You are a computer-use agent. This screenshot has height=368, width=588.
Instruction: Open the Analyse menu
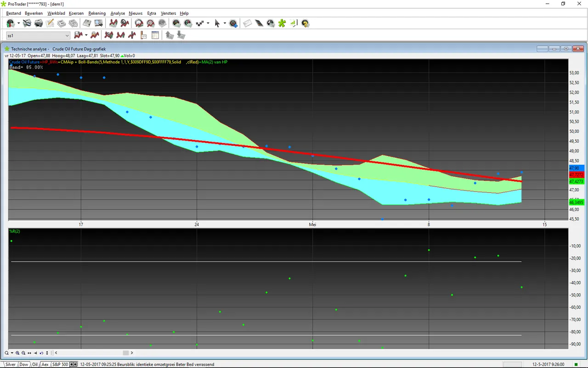pos(118,13)
